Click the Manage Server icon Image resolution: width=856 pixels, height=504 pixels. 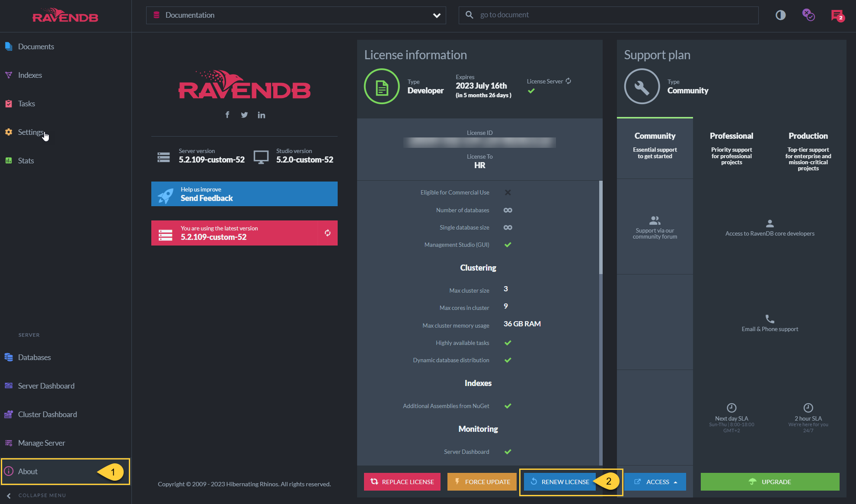tap(9, 443)
